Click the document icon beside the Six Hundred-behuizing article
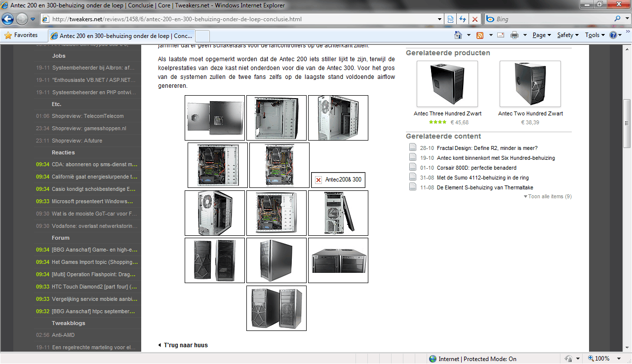 pyautogui.click(x=413, y=158)
